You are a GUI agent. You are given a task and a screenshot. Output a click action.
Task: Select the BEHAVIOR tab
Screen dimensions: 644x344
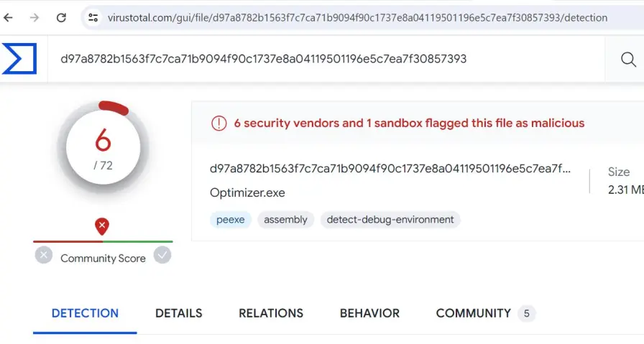[x=369, y=313]
